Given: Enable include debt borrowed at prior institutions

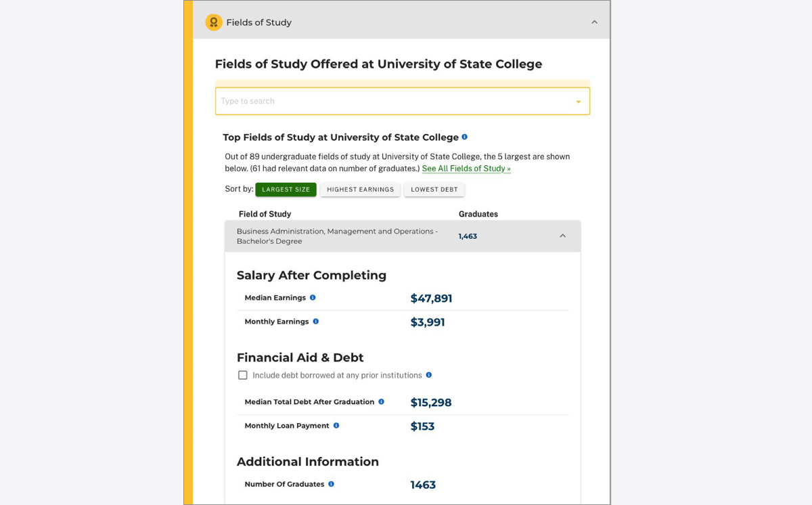Looking at the screenshot, I should [242, 374].
